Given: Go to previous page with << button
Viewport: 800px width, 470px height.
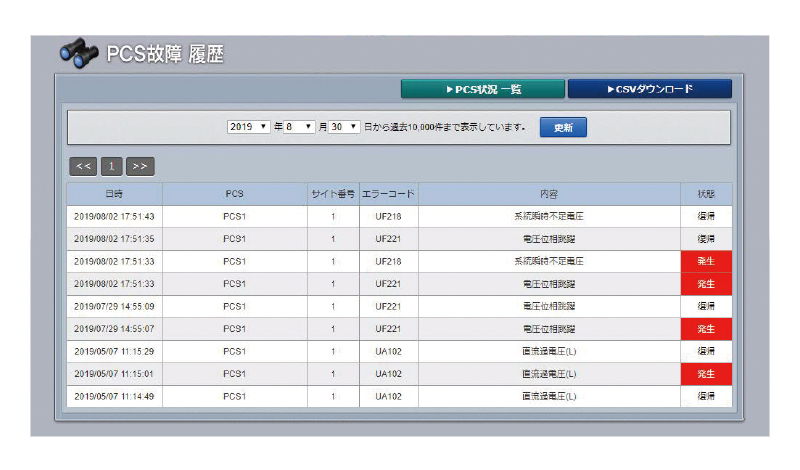Looking at the screenshot, I should tap(83, 166).
